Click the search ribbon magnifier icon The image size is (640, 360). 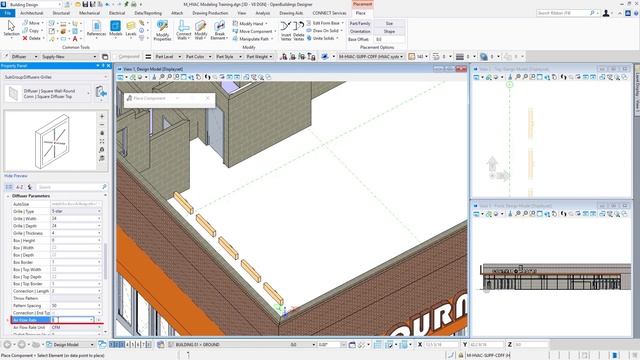click(x=592, y=13)
